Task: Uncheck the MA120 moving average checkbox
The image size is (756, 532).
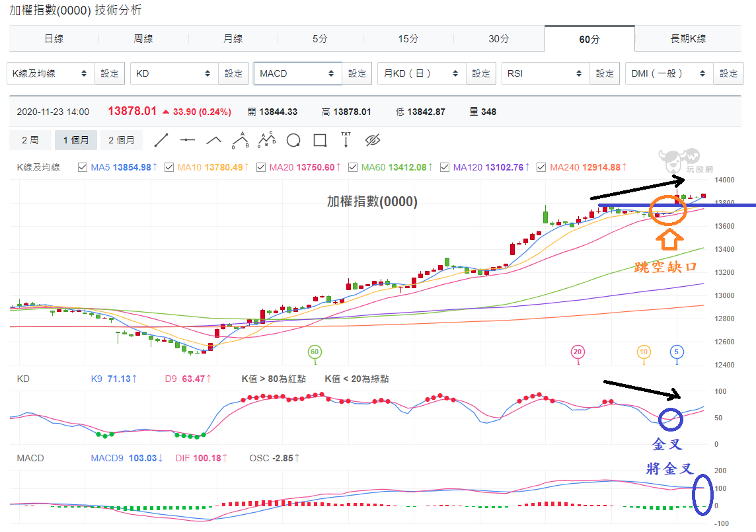Action: (x=445, y=167)
